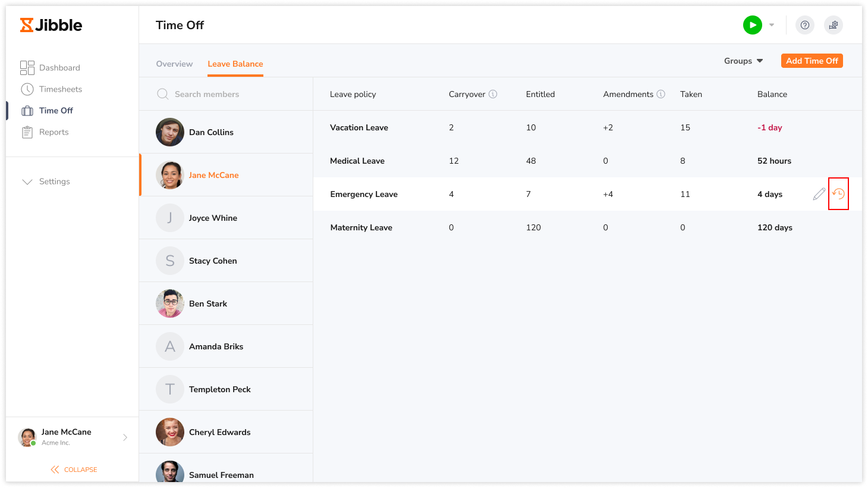Click the Jibble logo
Viewport: 868px width, 488px height.
pyautogui.click(x=51, y=25)
